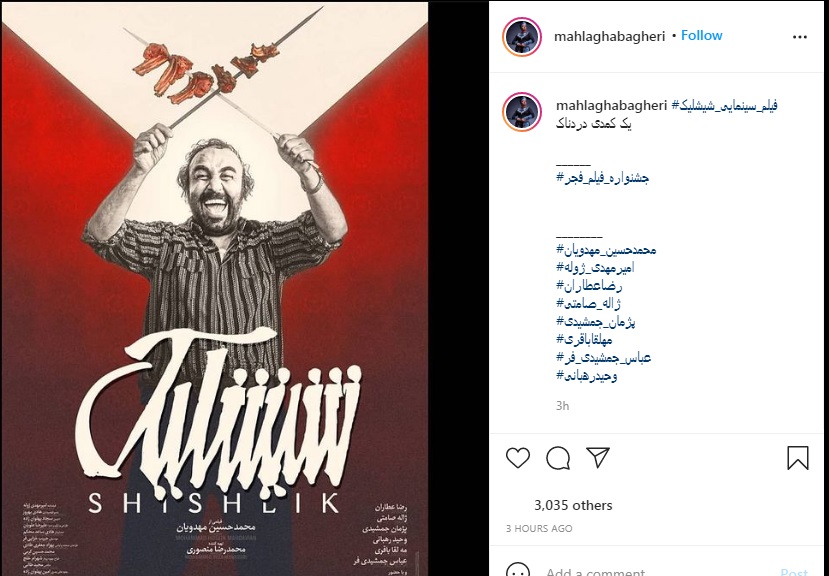829x576 pixels.
Task: Open hashtag محمدحسین_مهدویان
Action: pyautogui.click(x=606, y=250)
